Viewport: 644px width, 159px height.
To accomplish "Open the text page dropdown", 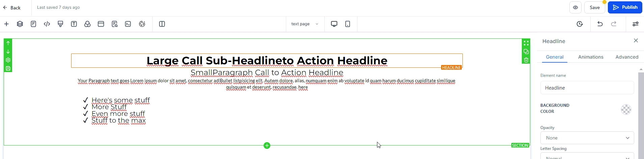I will 305,24.
